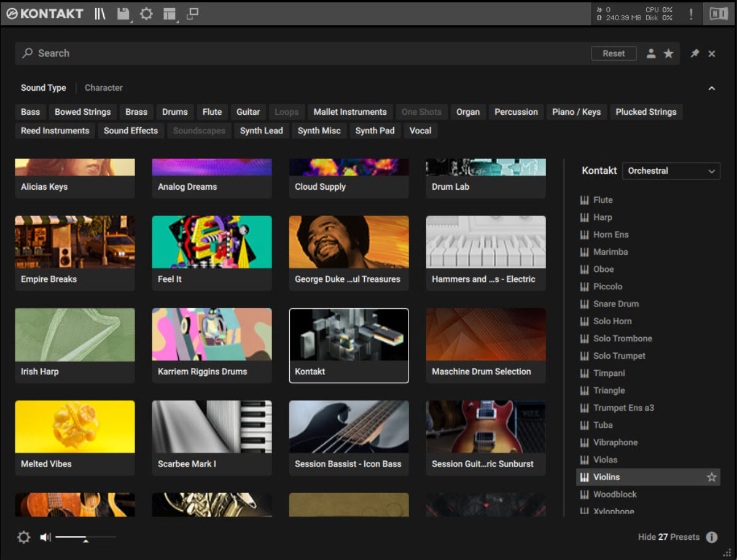Select the Solo Trombone preset

tap(648, 338)
